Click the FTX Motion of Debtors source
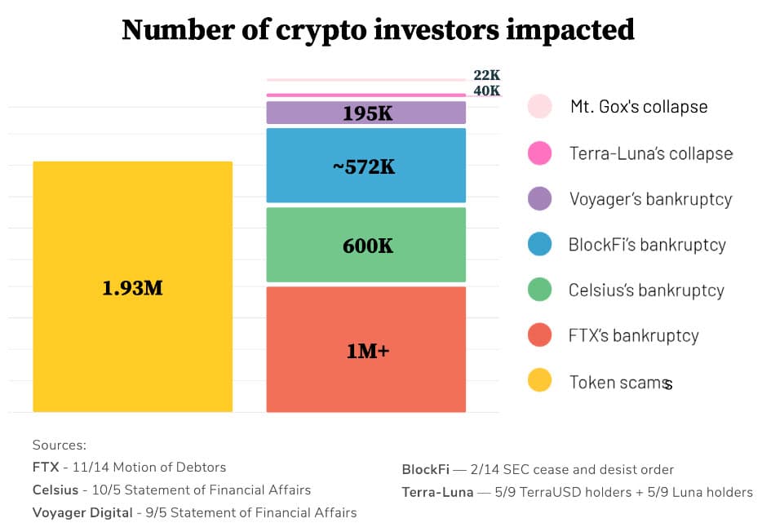 point(129,468)
